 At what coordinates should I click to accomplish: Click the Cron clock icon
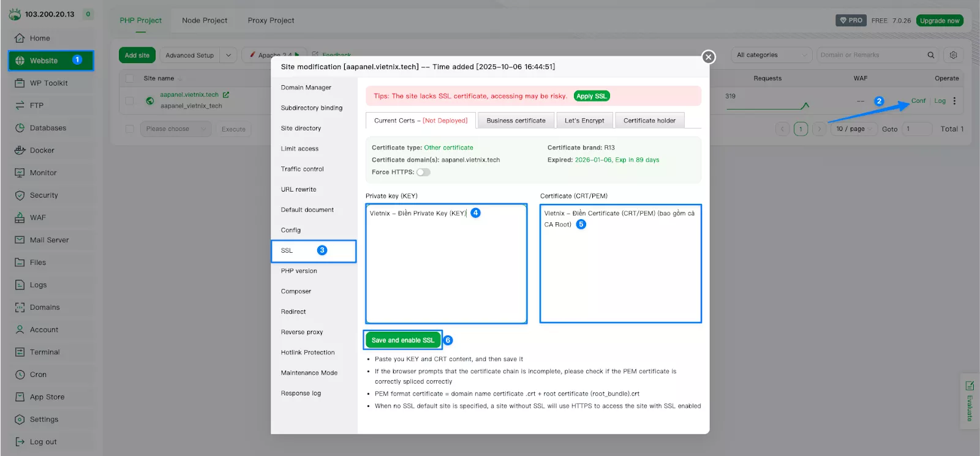(20, 375)
